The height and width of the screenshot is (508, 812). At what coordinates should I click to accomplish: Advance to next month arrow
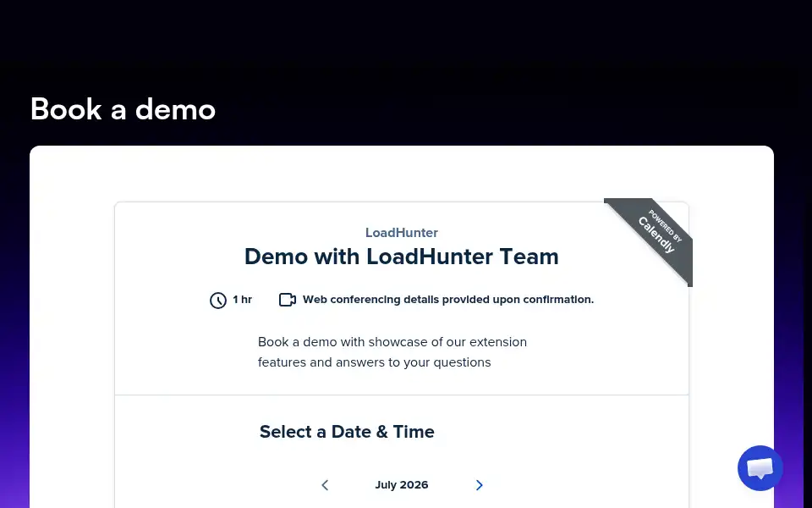pyautogui.click(x=479, y=485)
